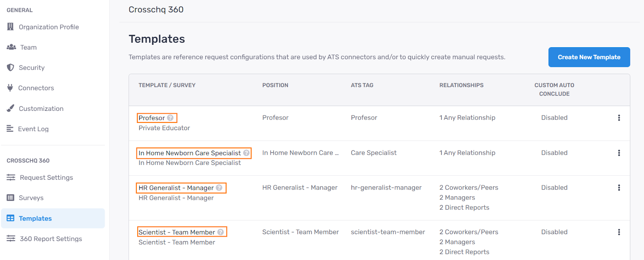
Task: Open the Profesor template link
Action: click(152, 118)
